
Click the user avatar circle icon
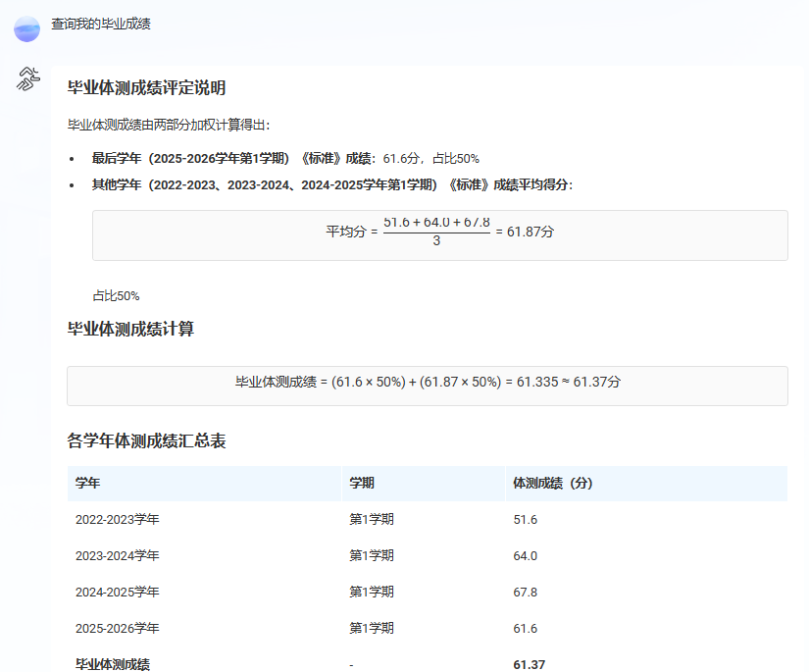(26, 28)
